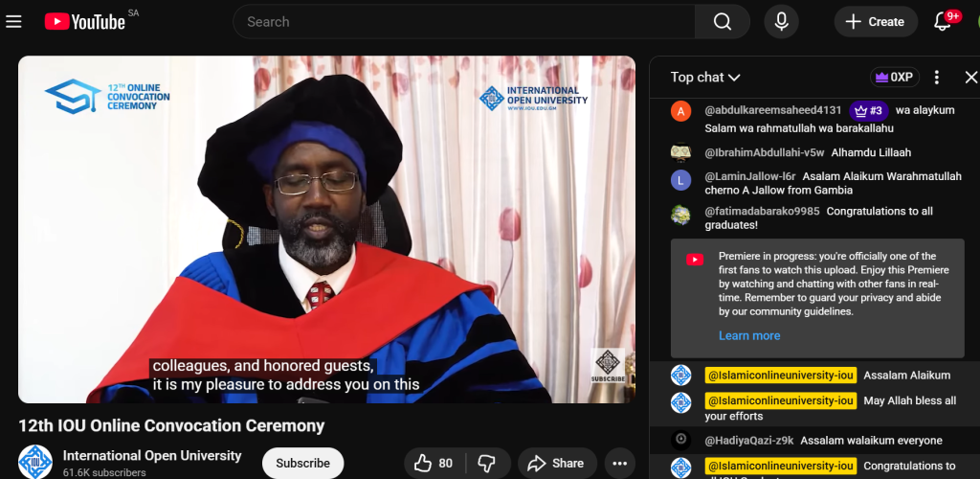980x479 pixels.
Task: Subscribe to International Open University
Action: click(302, 463)
